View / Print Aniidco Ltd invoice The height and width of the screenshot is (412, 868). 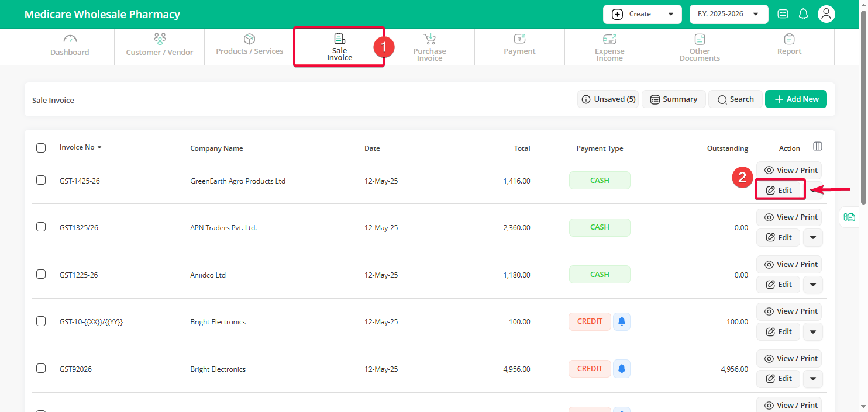789,264
